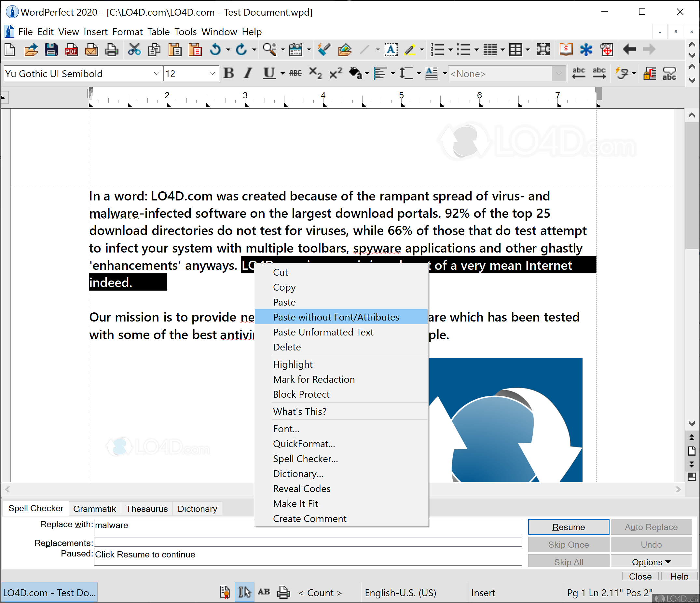The width and height of the screenshot is (700, 603).
Task: Click the Pg 1 Ln 2.11" Pos 2" position indicator
Action: (610, 593)
